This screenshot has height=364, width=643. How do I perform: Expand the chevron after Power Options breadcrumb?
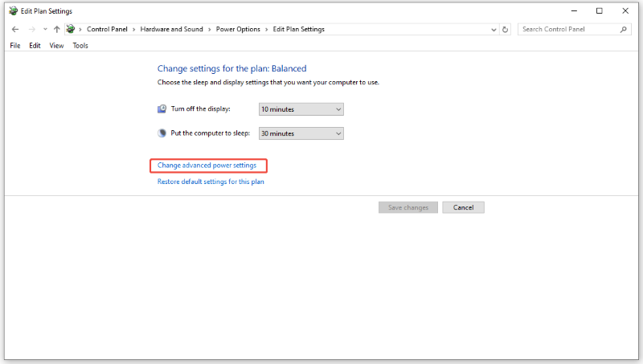[267, 30]
